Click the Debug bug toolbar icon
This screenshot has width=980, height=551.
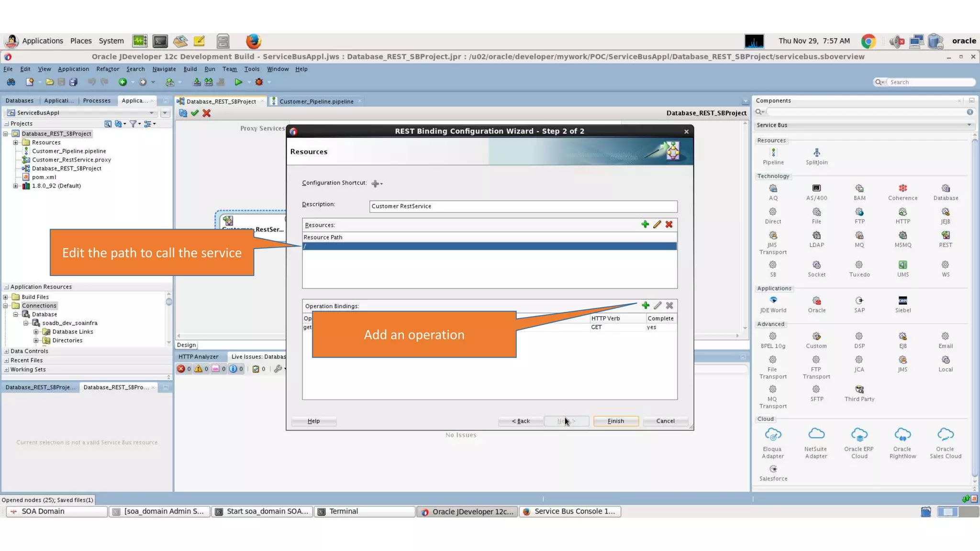coord(259,82)
